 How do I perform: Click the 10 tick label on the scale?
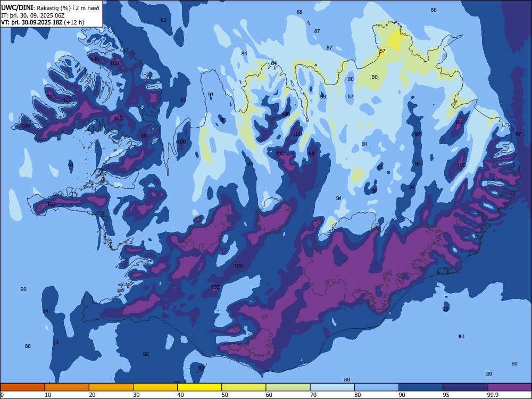click(48, 395)
